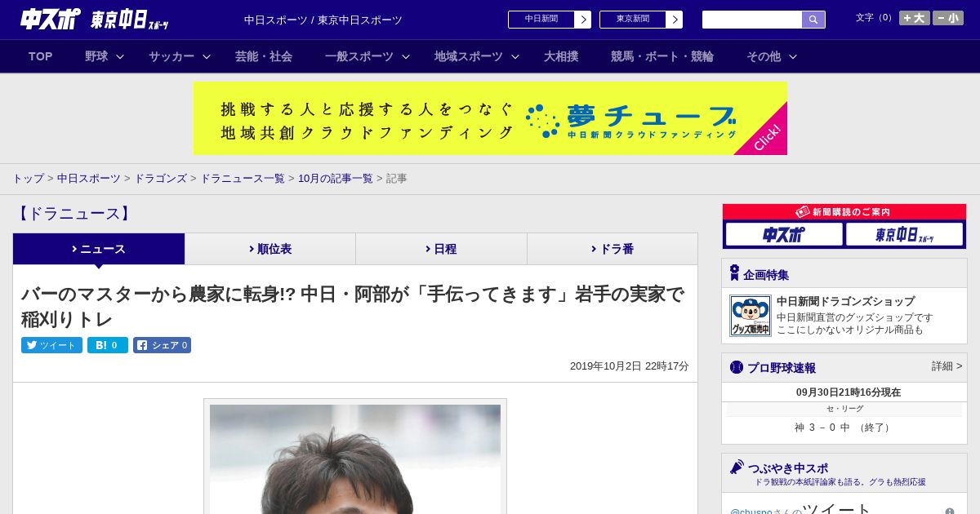This screenshot has width=980, height=514.
Task: Open the 一般スポーツ navigation menu
Action: [359, 56]
